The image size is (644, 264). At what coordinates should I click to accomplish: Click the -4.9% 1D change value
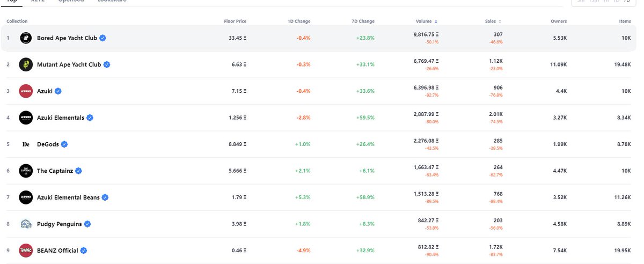303,251
